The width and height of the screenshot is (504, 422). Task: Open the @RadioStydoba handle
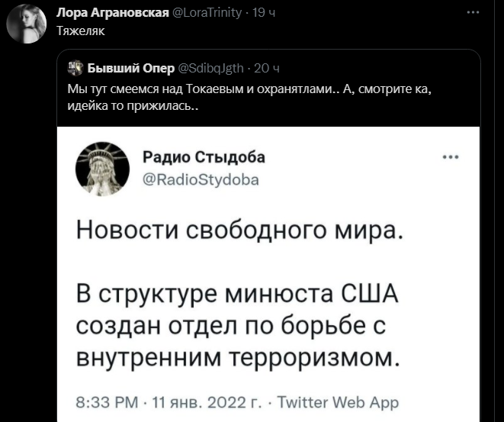point(201,180)
